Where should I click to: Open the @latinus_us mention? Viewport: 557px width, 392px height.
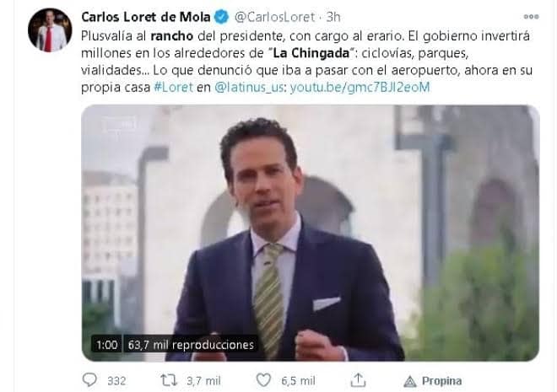249,88
